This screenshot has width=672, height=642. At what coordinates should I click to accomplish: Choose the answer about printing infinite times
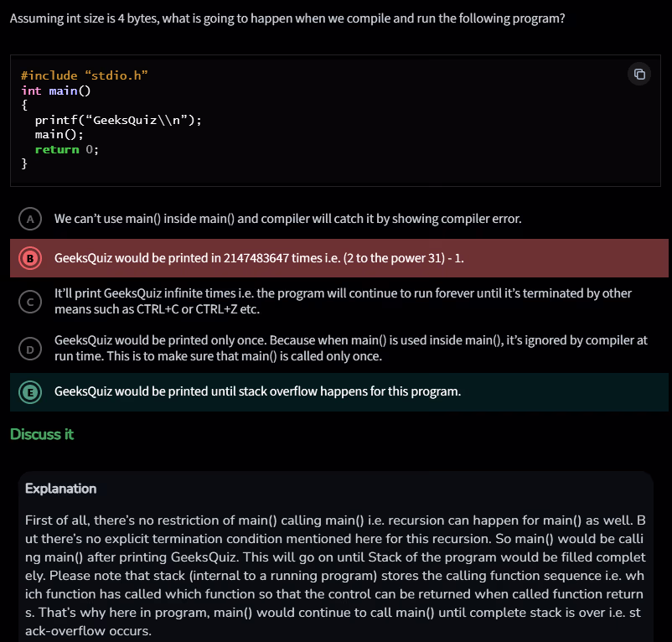[x=343, y=301]
